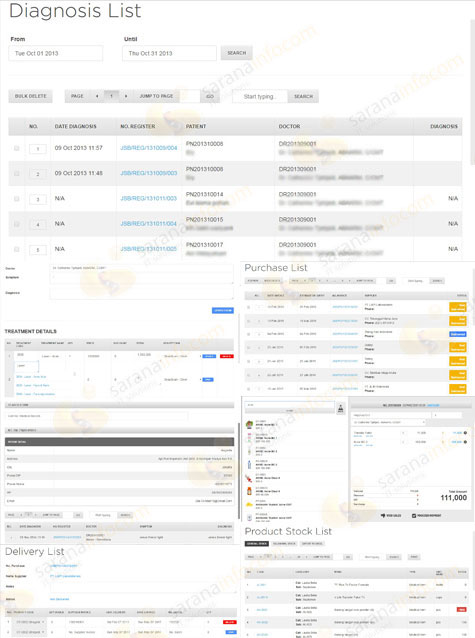Go to next page in Diagnosis List pager
The image size is (475, 638).
(x=126, y=96)
